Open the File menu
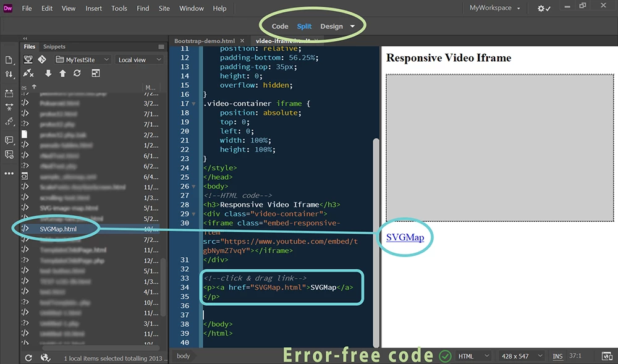 tap(27, 8)
